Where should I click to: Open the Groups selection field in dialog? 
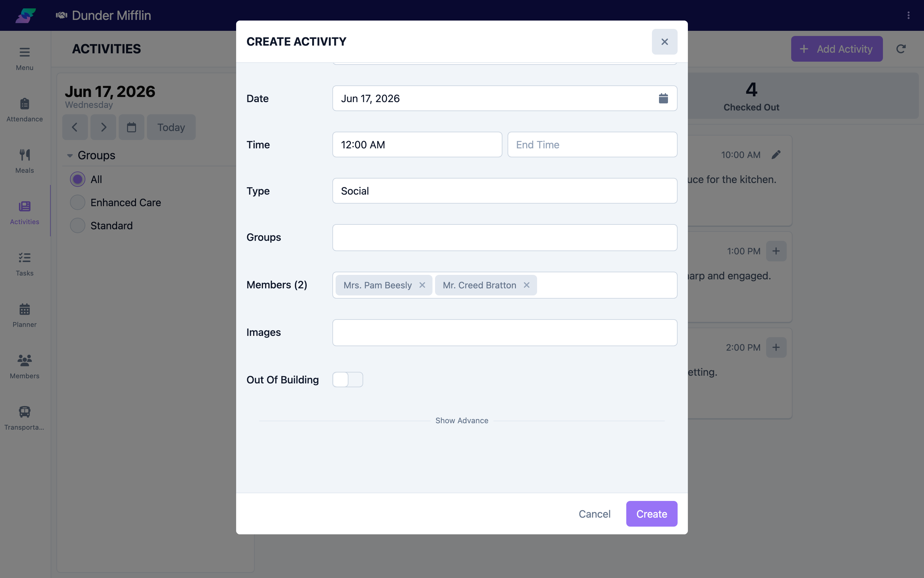click(x=505, y=237)
